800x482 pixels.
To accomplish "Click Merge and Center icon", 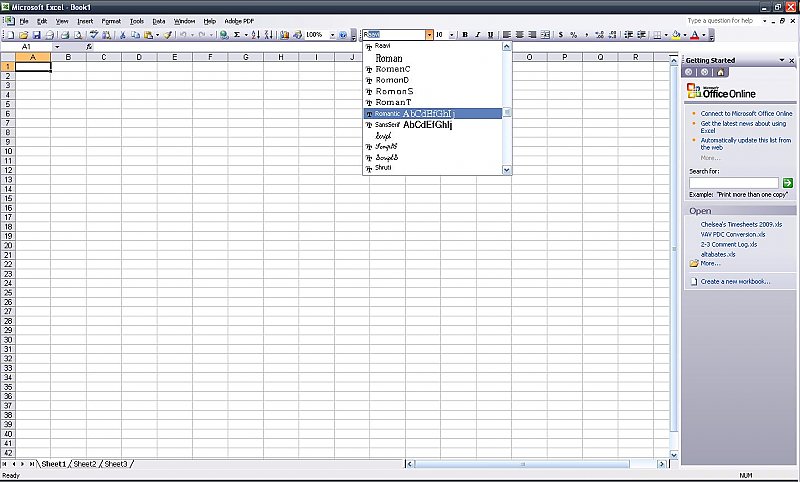I will click(545, 35).
